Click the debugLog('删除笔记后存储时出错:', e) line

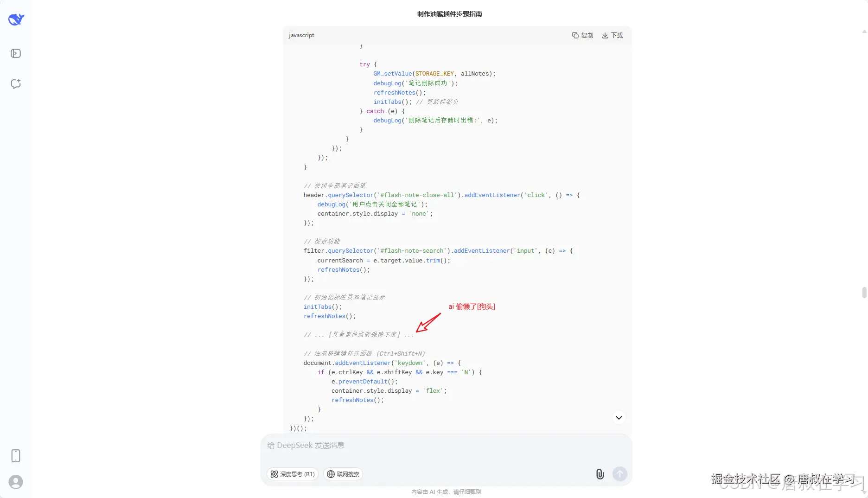(x=435, y=121)
